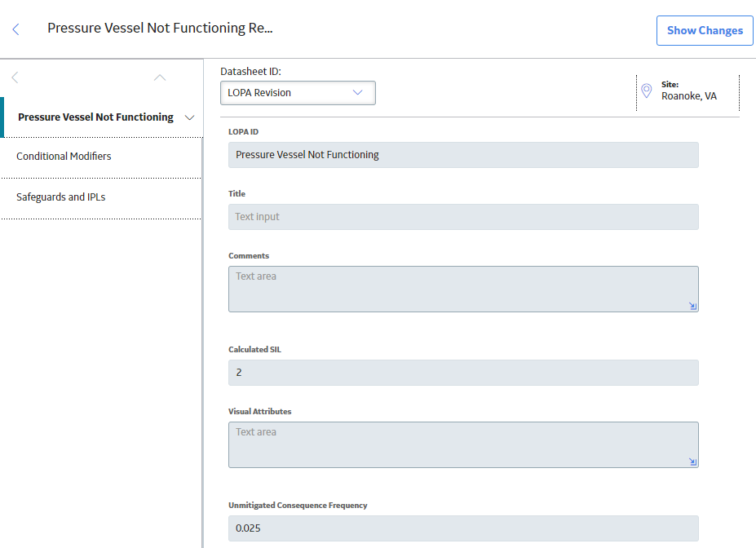
Task: Click the Unmitigated Consequence Frequency field
Action: [463, 528]
